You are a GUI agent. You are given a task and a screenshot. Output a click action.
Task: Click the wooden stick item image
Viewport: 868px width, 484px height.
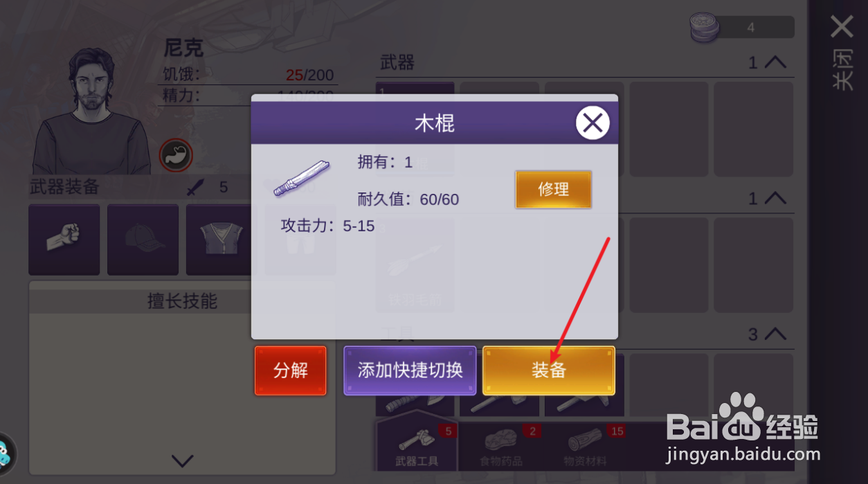(302, 179)
